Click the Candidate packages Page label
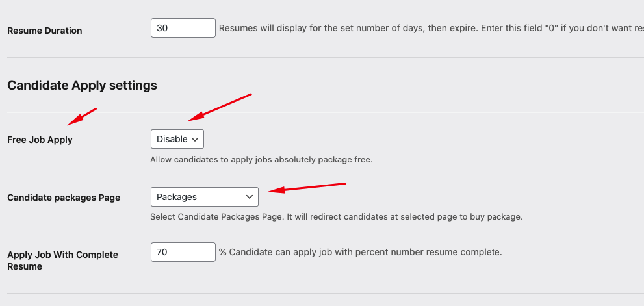 click(x=64, y=198)
